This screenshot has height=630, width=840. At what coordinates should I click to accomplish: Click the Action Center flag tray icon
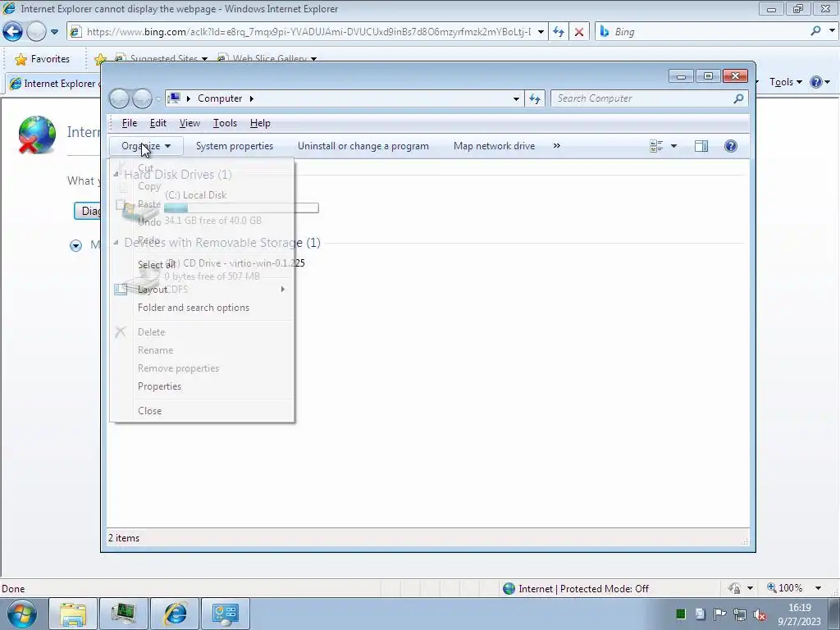point(720,614)
